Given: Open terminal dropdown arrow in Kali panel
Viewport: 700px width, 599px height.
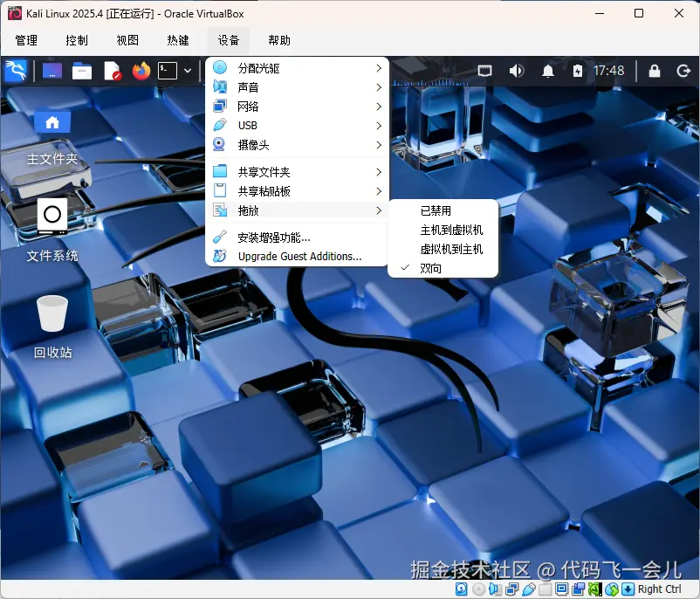Looking at the screenshot, I should coord(188,71).
